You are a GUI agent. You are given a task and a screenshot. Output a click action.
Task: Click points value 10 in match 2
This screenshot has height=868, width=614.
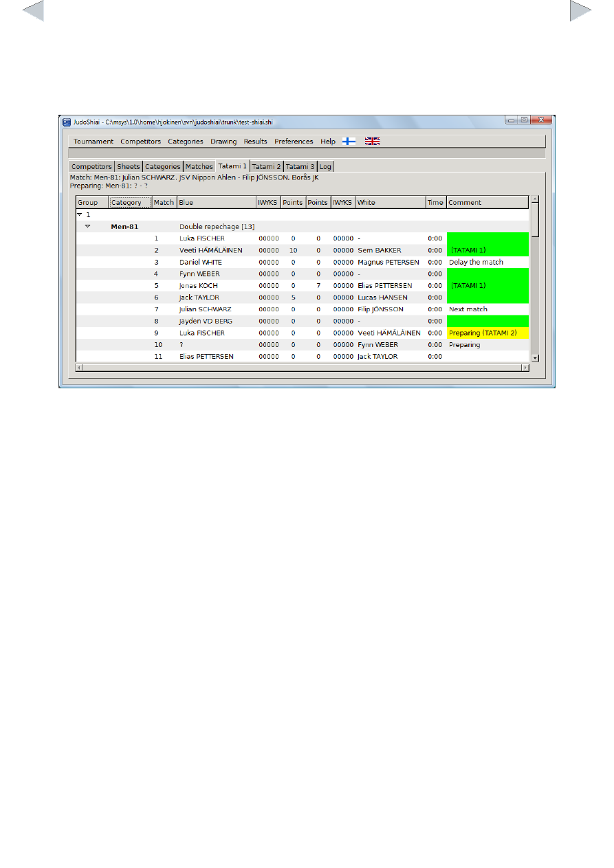[293, 250]
